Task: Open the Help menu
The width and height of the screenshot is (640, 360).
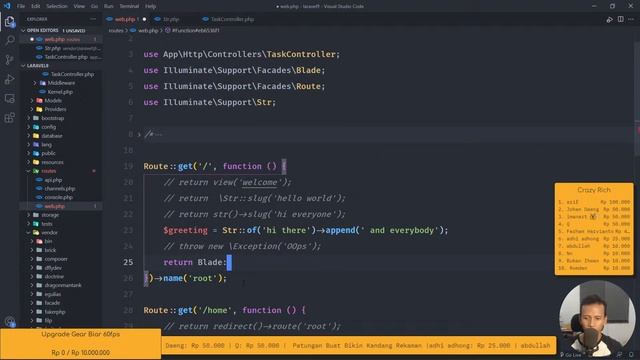Action: click(x=151, y=6)
